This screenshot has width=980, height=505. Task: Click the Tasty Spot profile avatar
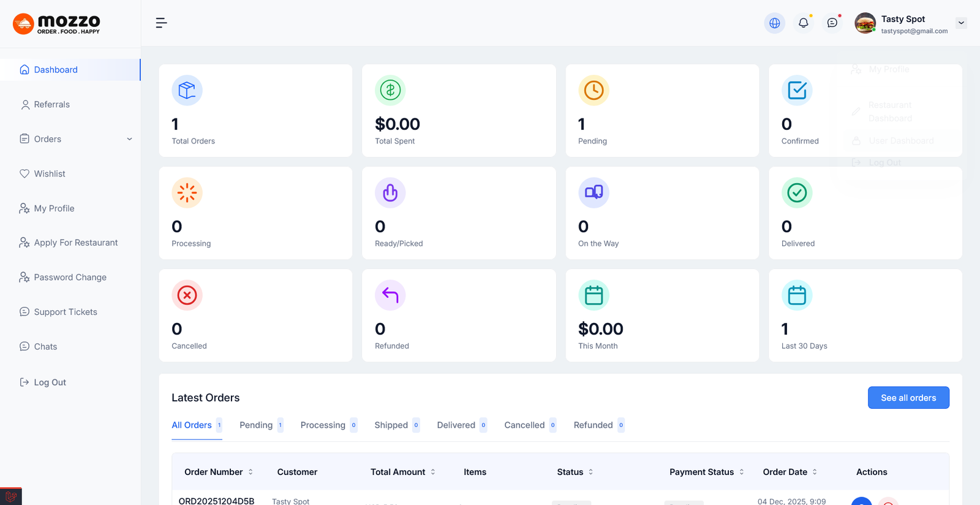click(x=865, y=23)
